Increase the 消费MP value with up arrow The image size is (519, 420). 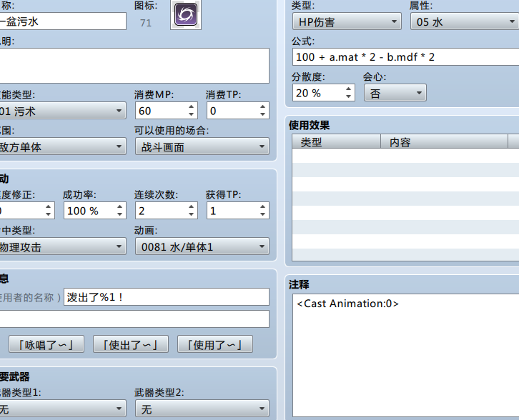click(x=192, y=107)
